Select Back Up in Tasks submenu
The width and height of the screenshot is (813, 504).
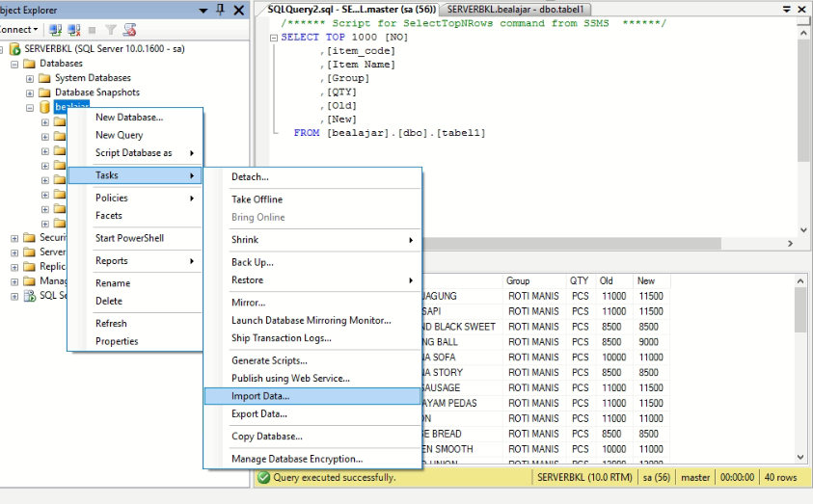pyautogui.click(x=312, y=262)
